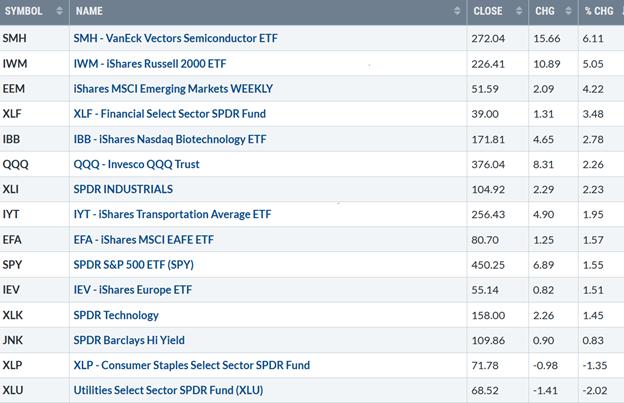This screenshot has width=624, height=403.
Task: Click the CLOSE column header label
Action: point(486,12)
